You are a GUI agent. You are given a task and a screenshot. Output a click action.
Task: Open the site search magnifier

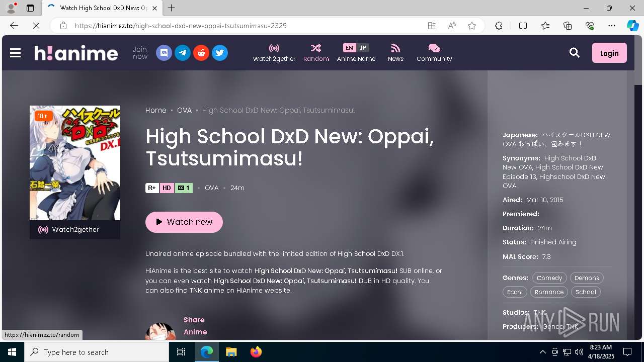575,53
